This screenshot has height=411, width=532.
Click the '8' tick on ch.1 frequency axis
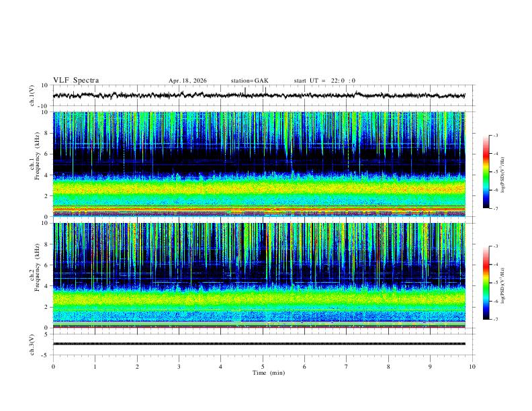(47, 133)
